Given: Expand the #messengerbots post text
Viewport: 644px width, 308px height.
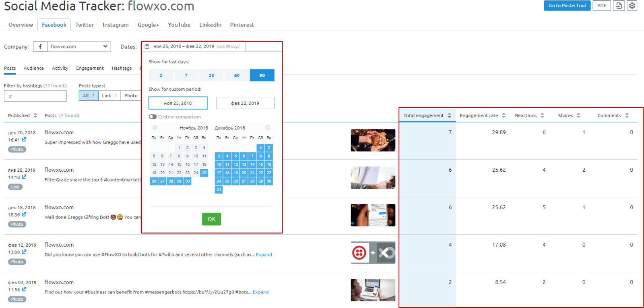Looking at the screenshot, I should [261, 292].
